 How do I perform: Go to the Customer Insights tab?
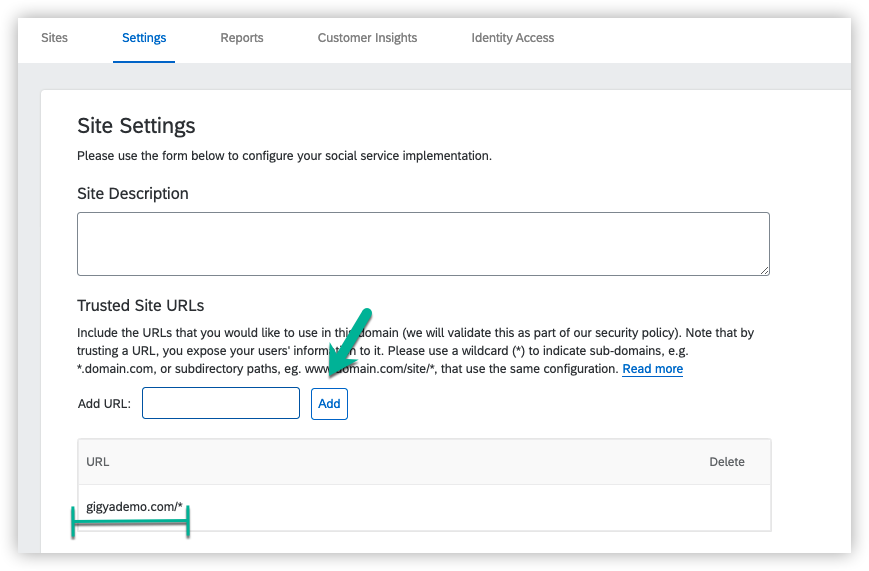(x=367, y=38)
